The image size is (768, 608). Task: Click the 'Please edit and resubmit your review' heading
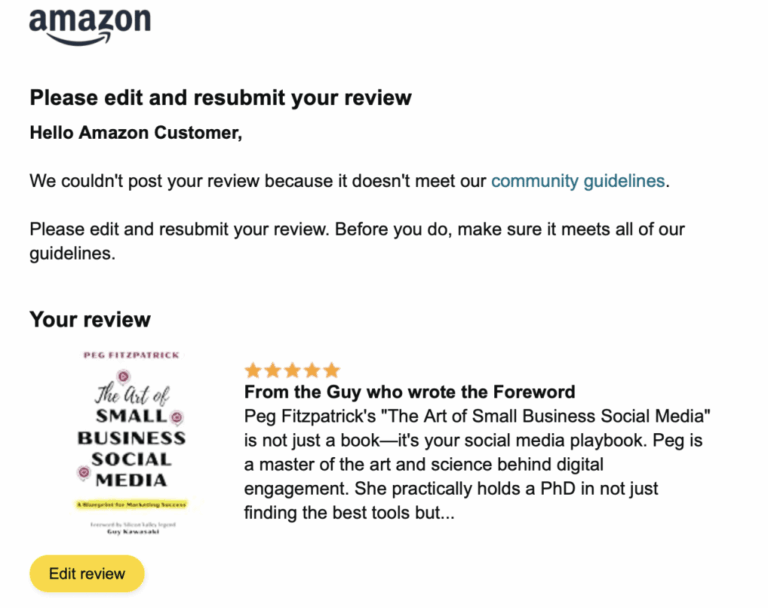[220, 97]
